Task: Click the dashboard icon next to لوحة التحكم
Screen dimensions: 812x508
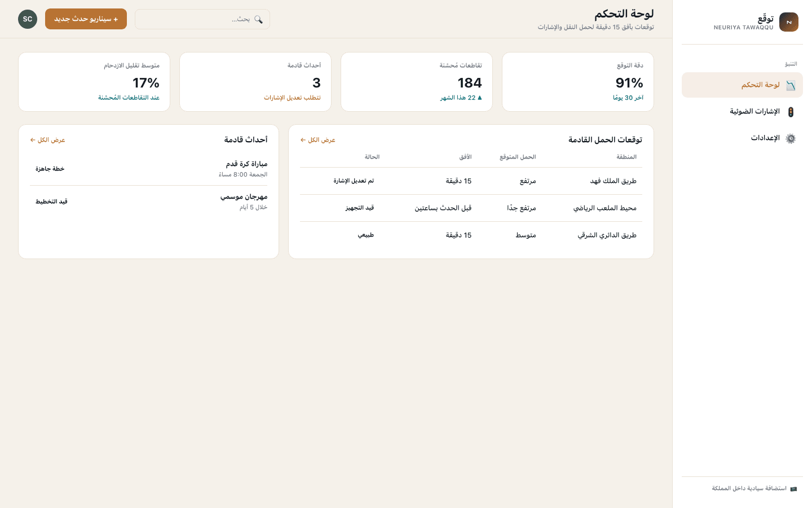Action: [791, 85]
